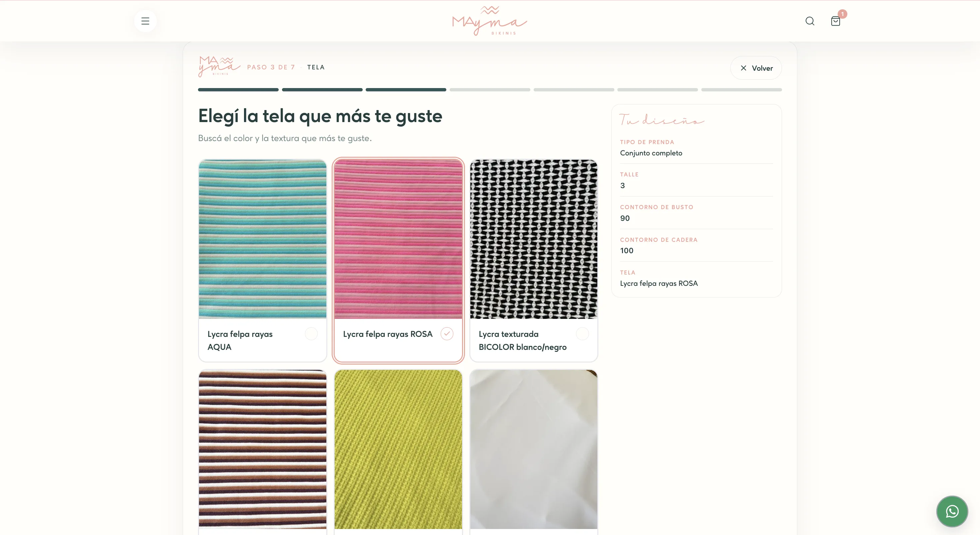Viewport: 980px width, 535px height.
Task: Pick the aqua striped fabric image
Action: pyautogui.click(x=263, y=239)
